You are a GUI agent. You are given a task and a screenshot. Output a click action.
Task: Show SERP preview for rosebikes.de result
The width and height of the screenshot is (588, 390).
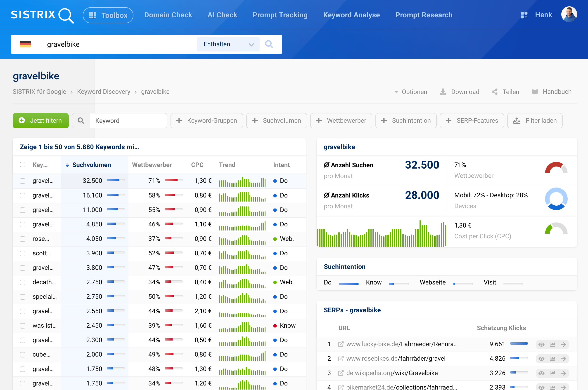(541, 359)
